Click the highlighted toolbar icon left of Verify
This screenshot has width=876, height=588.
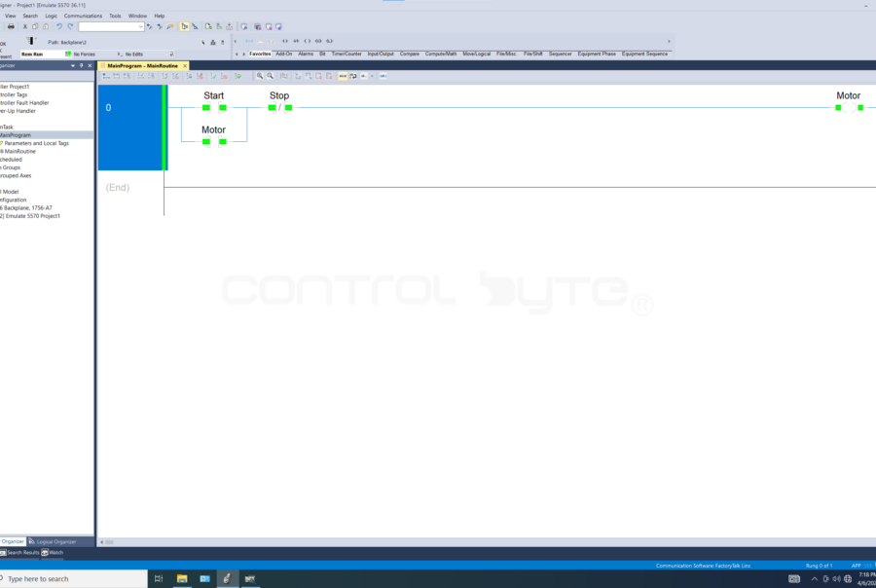coord(184,26)
